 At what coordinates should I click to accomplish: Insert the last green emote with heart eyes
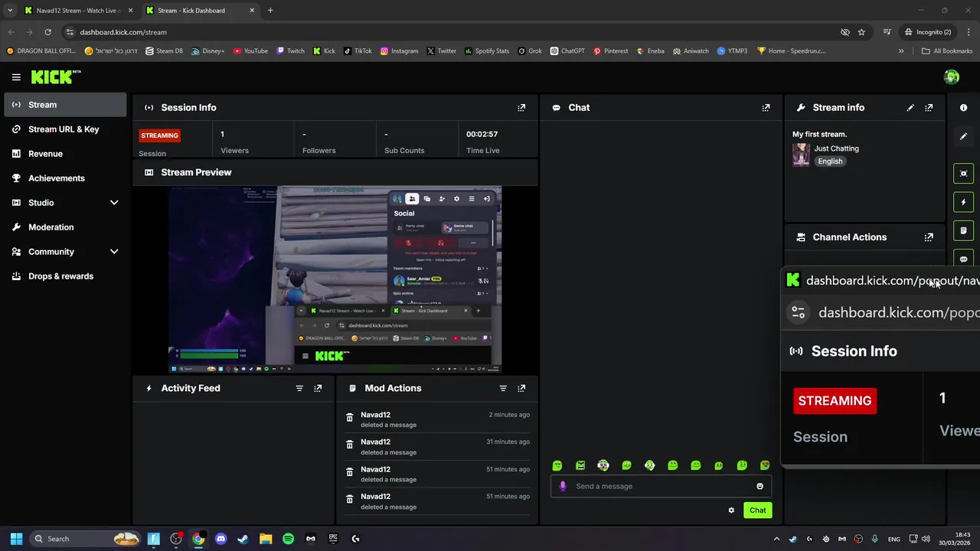click(765, 465)
